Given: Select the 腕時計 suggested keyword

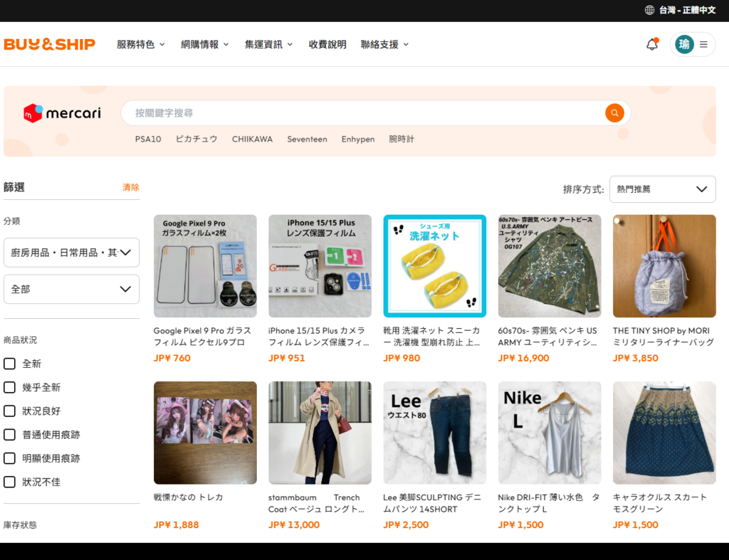Looking at the screenshot, I should 402,139.
